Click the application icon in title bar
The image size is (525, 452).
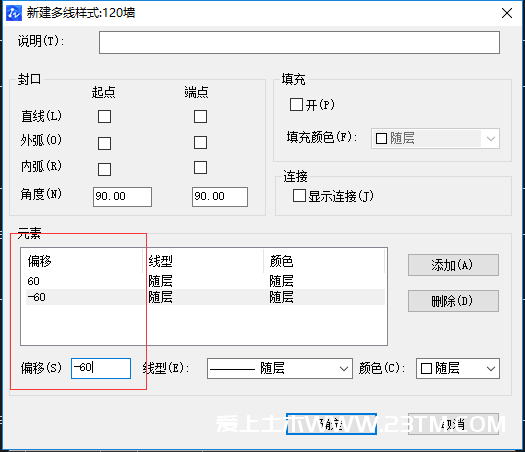tap(14, 13)
